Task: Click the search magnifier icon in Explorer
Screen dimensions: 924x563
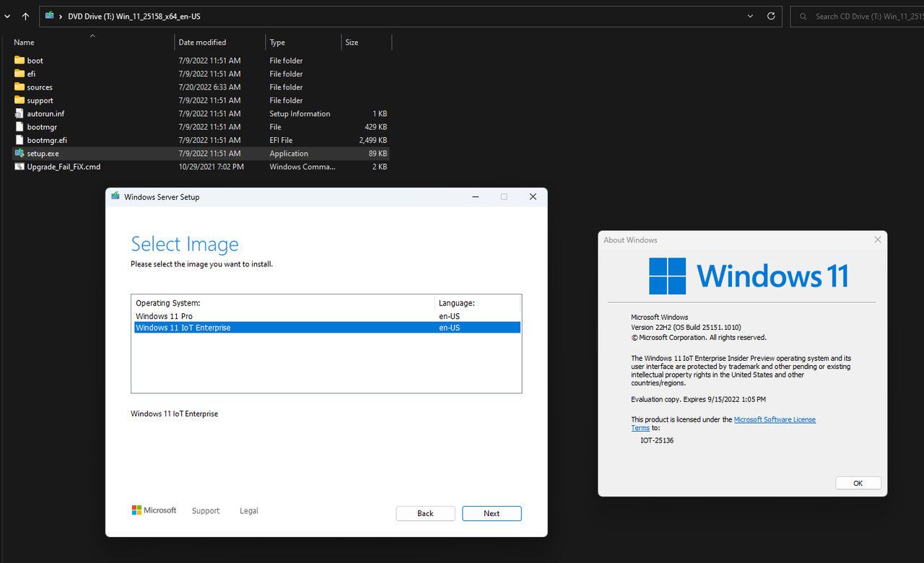Action: coord(803,16)
